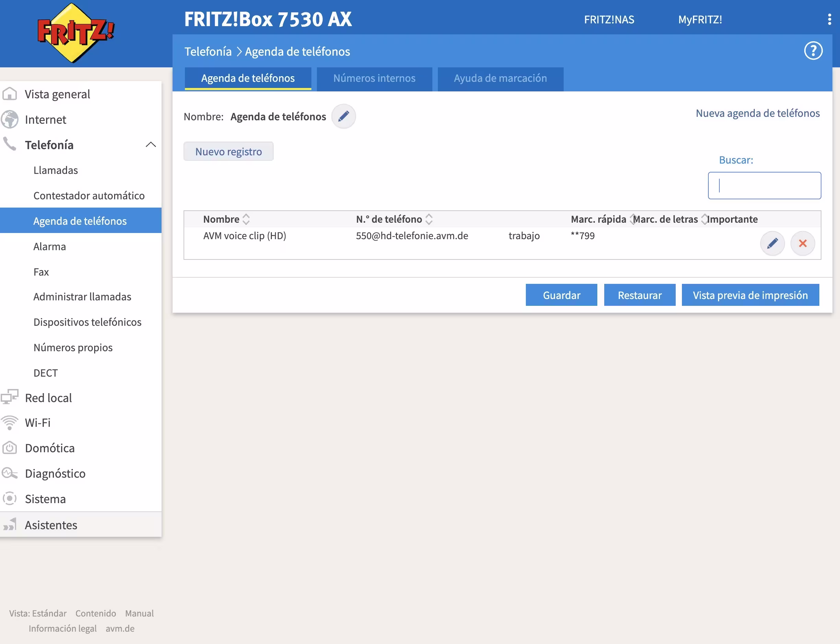Click the Importante column header
Image resolution: width=840 pixels, height=644 pixels.
click(x=732, y=219)
